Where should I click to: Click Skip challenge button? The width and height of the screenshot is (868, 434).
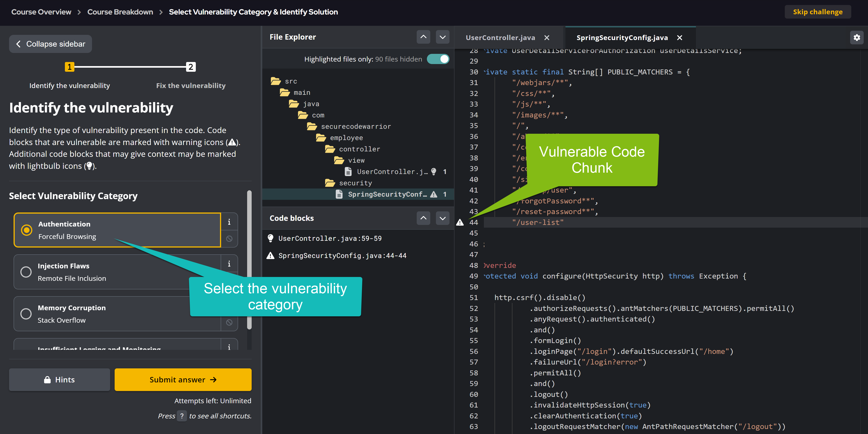(817, 12)
